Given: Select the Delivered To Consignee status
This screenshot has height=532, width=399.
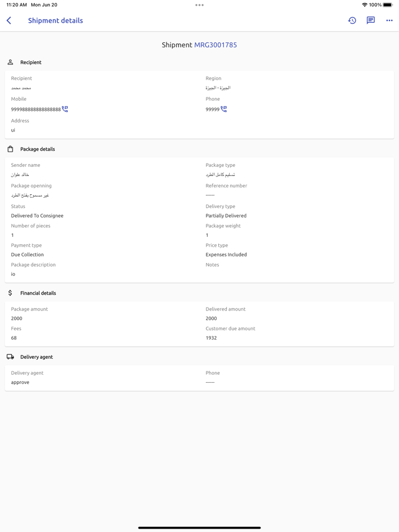Looking at the screenshot, I should tap(37, 216).
